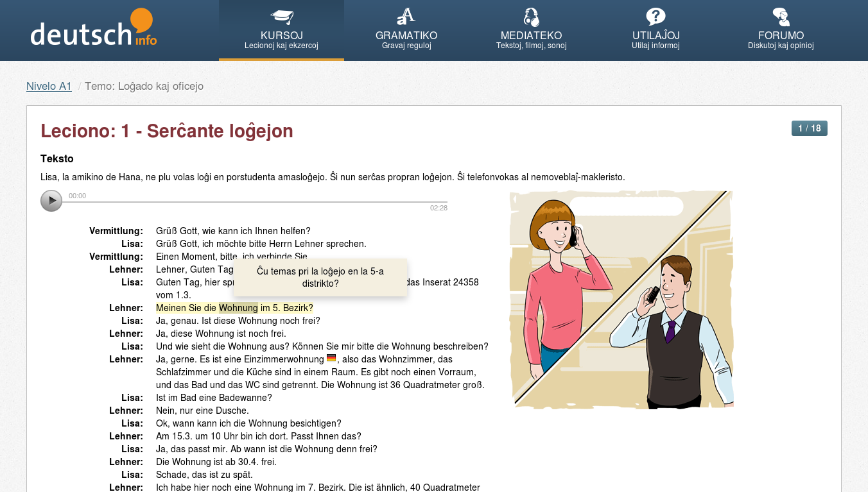The image size is (868, 492).
Task: Open the KURSOJ menu label
Action: [x=281, y=35]
